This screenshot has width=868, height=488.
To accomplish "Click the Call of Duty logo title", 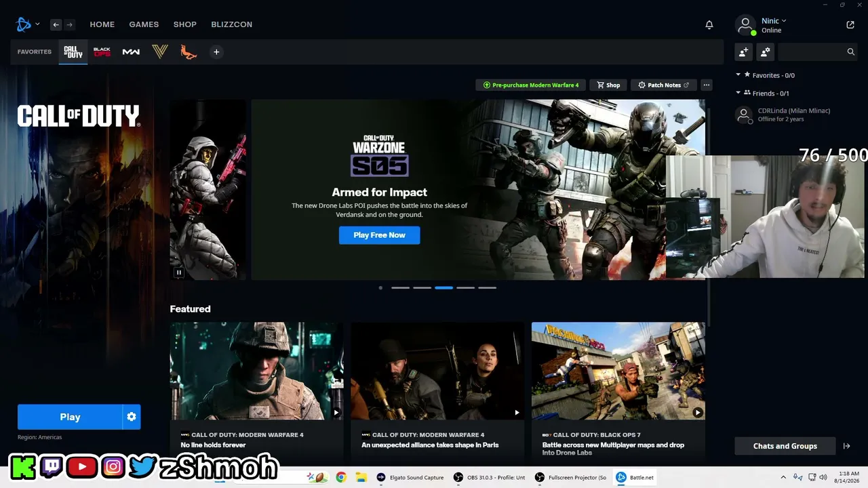I will click(x=79, y=116).
